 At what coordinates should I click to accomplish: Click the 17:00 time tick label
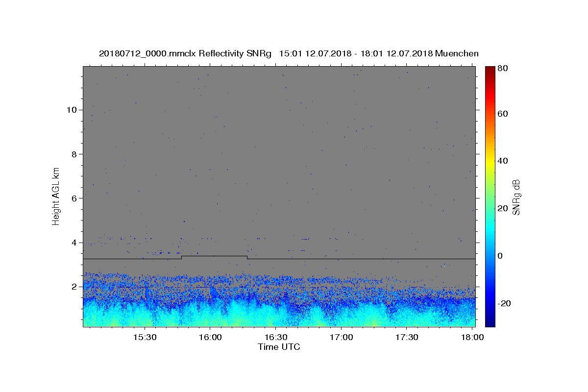[341, 338]
